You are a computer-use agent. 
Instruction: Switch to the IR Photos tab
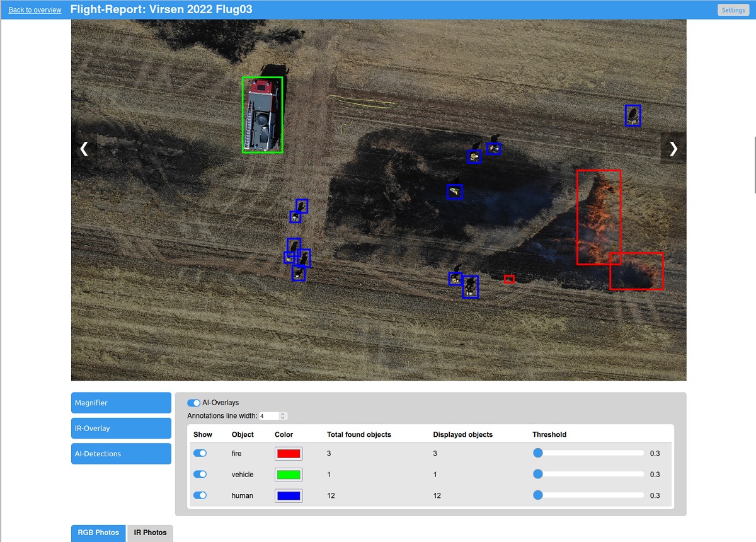[150, 533]
